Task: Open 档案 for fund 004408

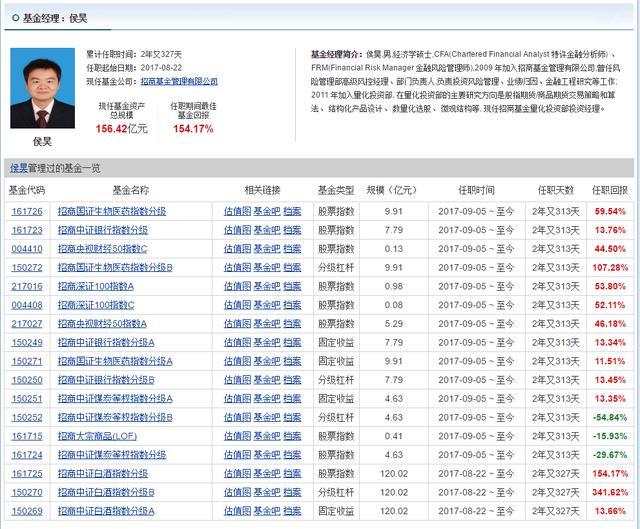Action: point(292,305)
